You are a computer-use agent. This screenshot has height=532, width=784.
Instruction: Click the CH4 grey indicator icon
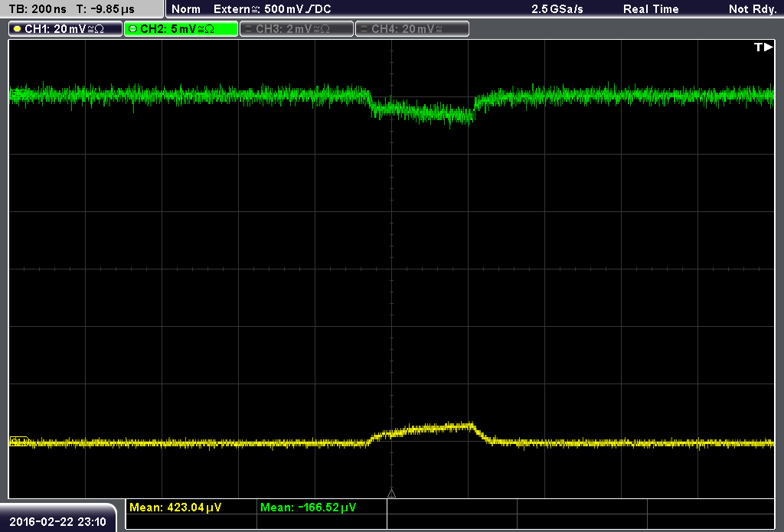(x=364, y=29)
